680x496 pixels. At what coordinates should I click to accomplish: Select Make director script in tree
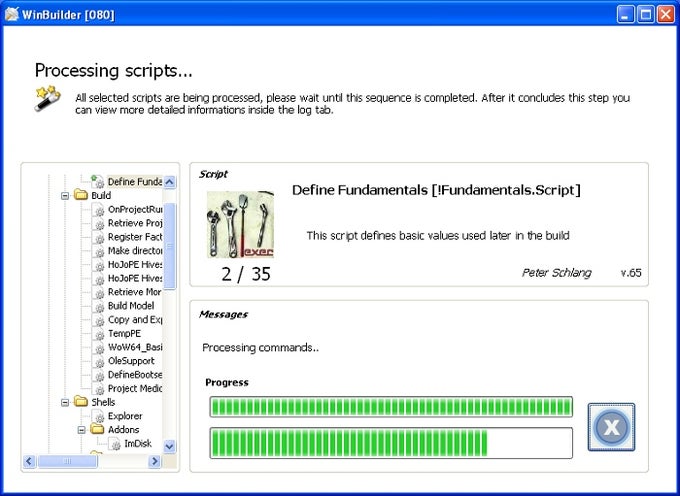coord(135,251)
